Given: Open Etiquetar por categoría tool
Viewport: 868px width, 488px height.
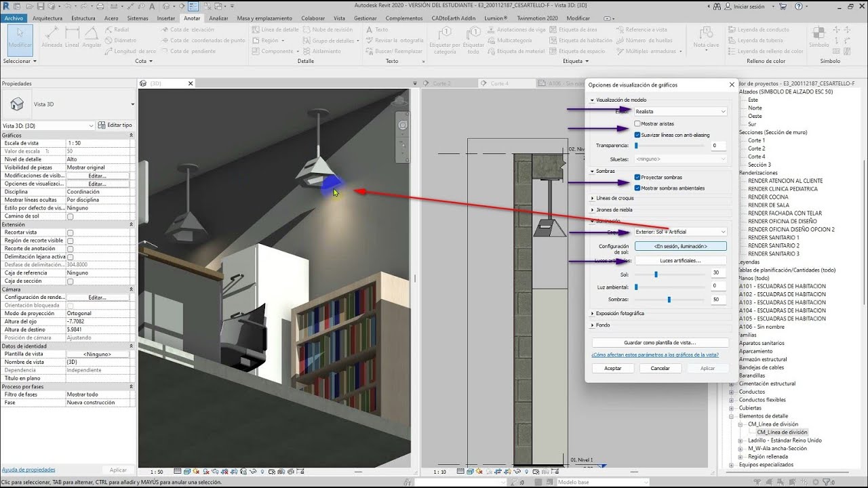Looking at the screenshot, I should click(445, 40).
